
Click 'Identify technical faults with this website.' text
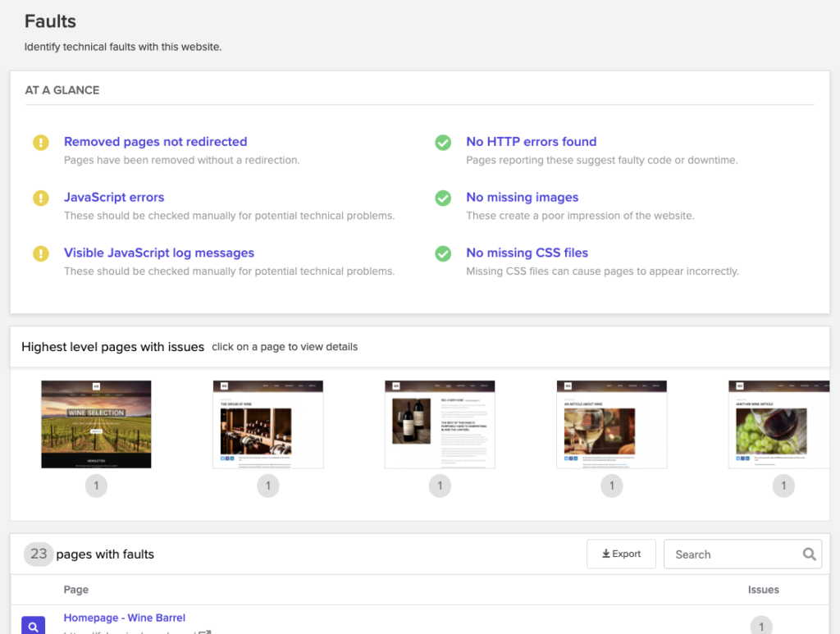[123, 47]
